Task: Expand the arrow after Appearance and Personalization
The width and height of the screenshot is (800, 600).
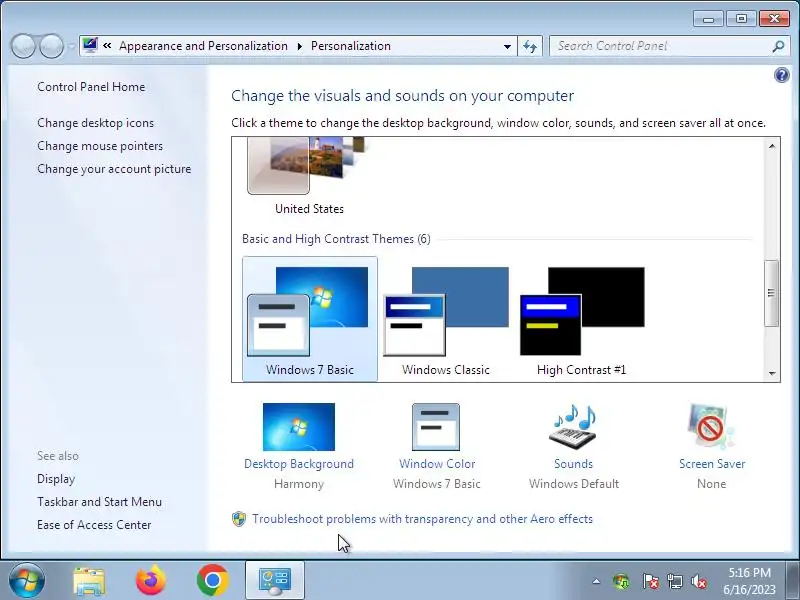Action: 299,46
